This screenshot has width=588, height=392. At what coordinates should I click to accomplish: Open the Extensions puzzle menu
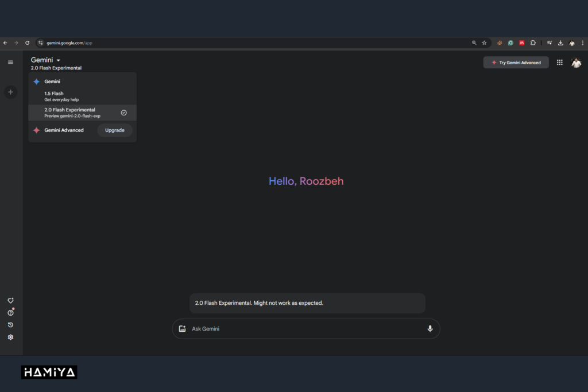point(533,42)
